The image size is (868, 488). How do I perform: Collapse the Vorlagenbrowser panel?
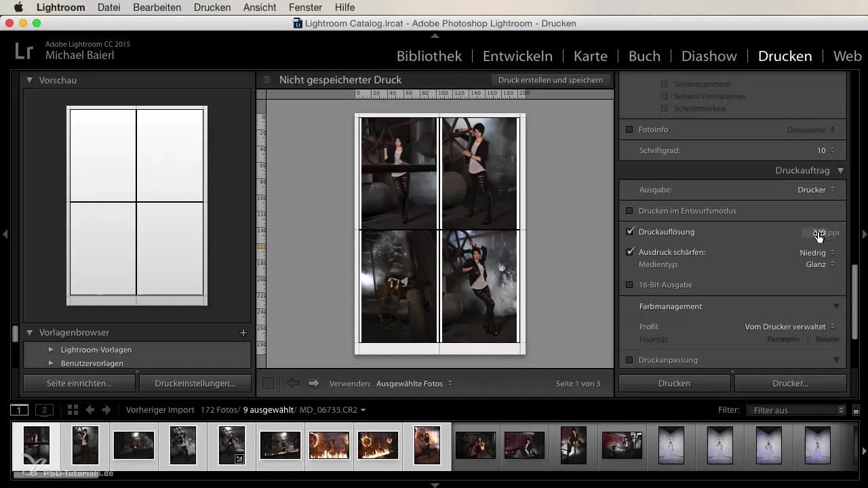tap(30, 333)
